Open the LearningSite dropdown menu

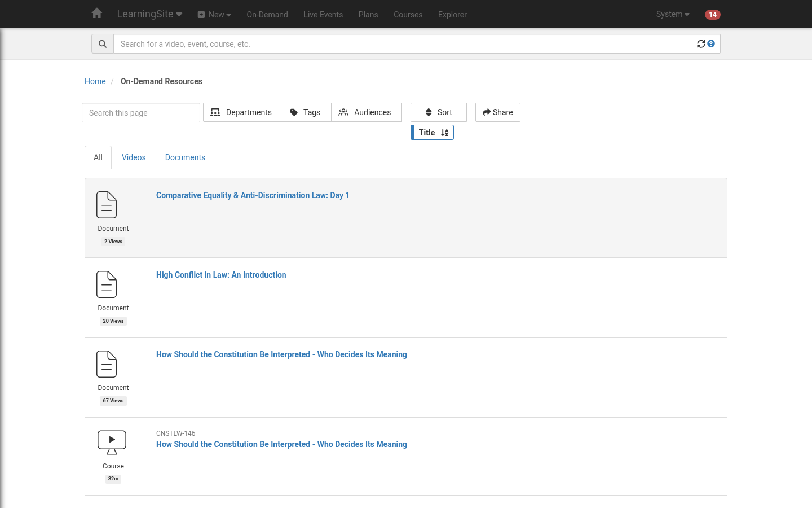tap(149, 14)
